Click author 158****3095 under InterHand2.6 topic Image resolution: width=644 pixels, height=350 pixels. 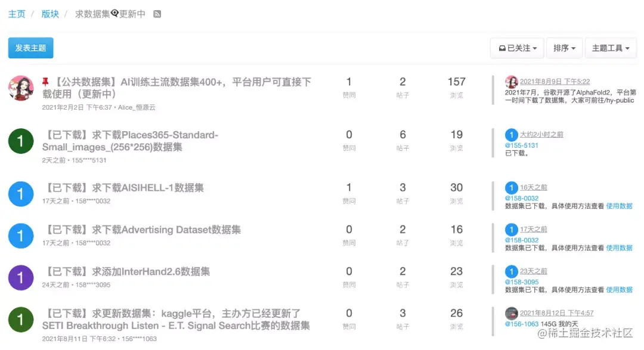(x=93, y=284)
